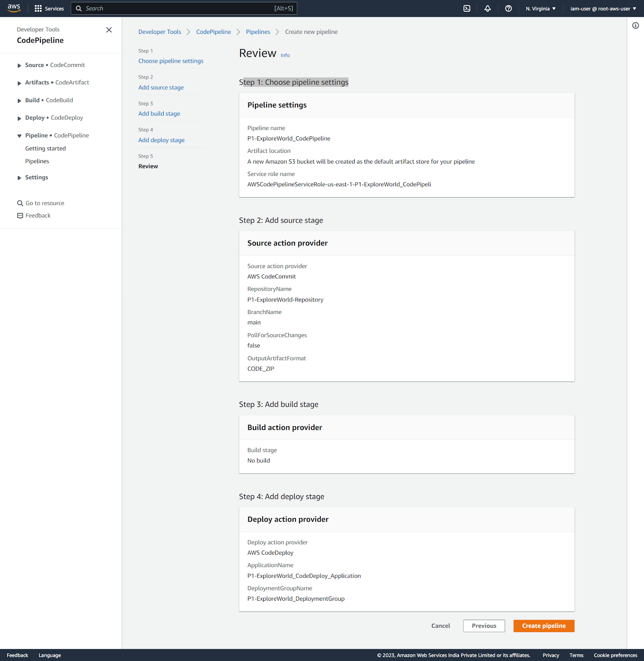
Task: Click the pipeline name P1-ExploreWorld_CodePipeline
Action: [289, 138]
